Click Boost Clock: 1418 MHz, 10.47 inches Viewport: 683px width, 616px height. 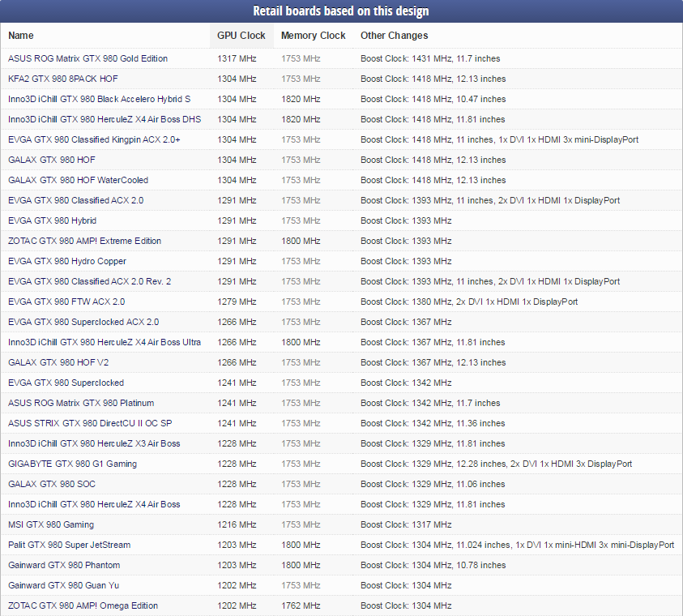coord(433,99)
